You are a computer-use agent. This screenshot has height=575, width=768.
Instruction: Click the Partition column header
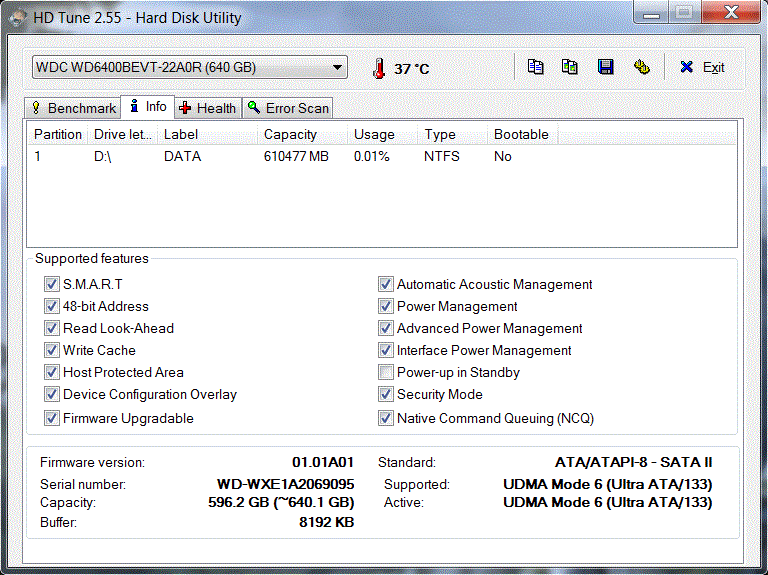click(x=58, y=134)
